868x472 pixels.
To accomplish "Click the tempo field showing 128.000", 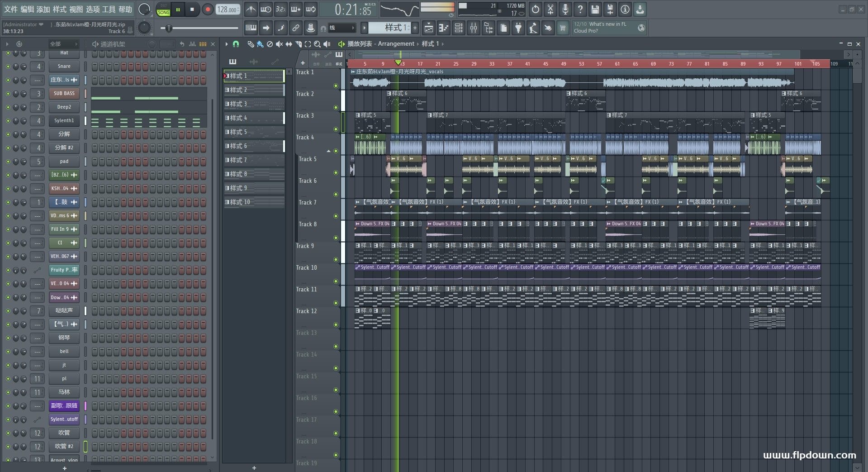I will tap(228, 10).
